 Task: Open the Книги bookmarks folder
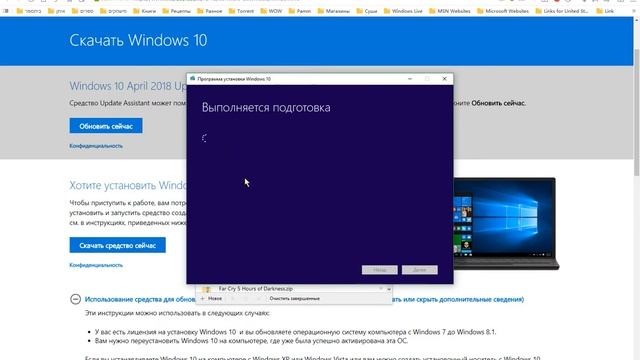coord(144,11)
